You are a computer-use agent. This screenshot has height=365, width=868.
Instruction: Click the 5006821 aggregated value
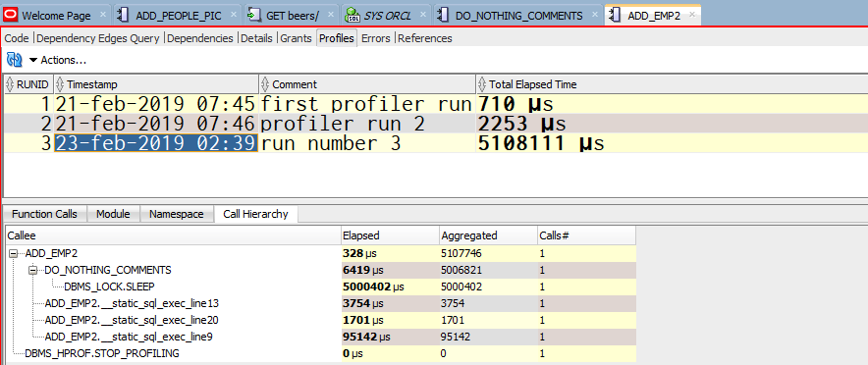coord(461,271)
